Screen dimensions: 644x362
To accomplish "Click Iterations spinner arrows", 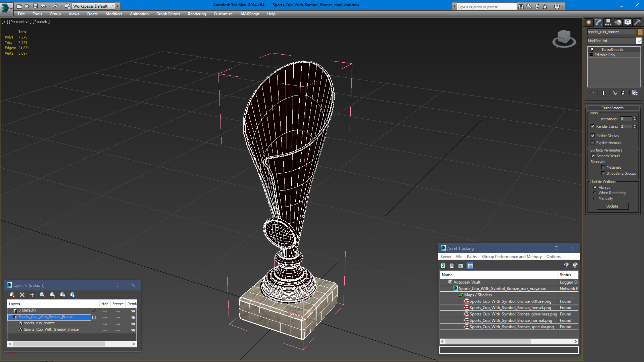I will [x=635, y=119].
